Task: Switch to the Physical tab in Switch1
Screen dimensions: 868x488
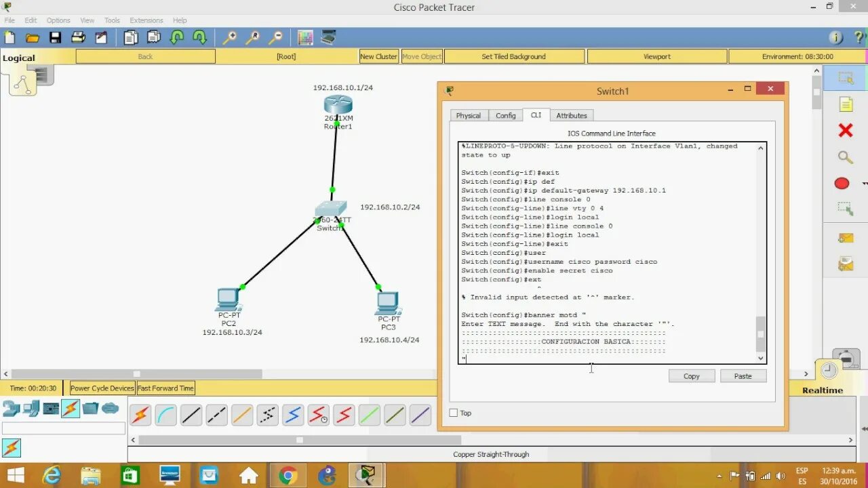Action: (468, 115)
